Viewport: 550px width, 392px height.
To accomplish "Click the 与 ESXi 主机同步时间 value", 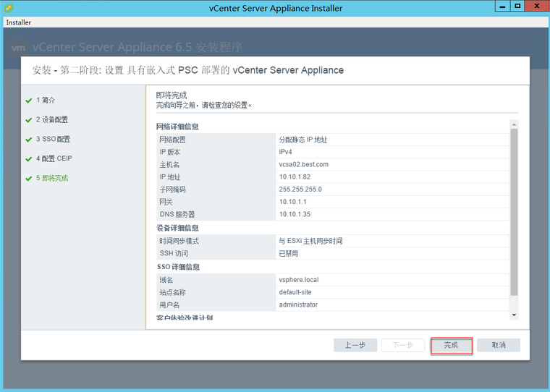I will (310, 242).
